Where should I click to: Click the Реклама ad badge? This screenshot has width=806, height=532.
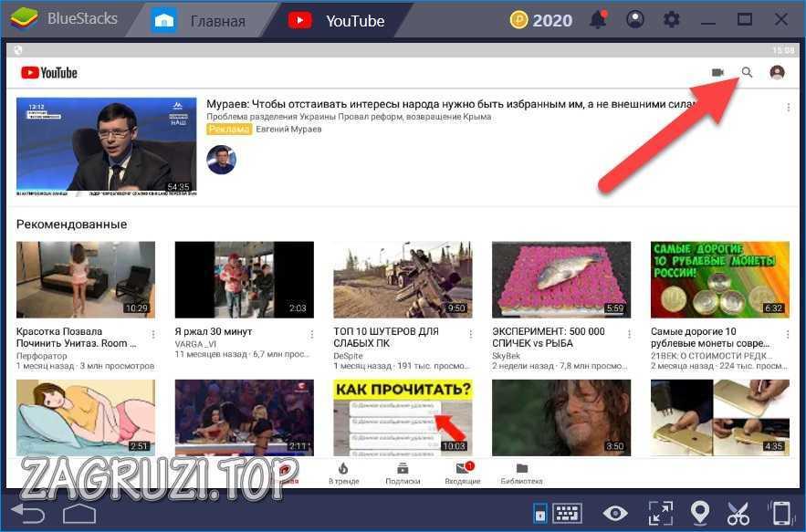pos(229,129)
